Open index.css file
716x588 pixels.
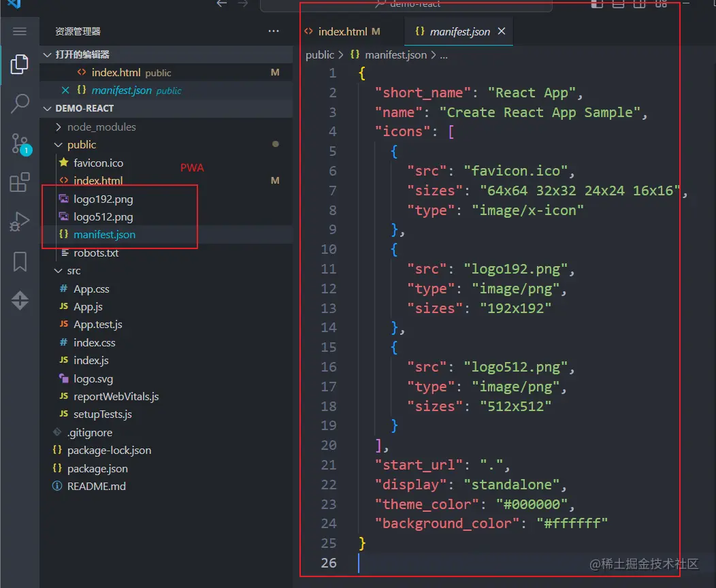[x=166, y=343]
